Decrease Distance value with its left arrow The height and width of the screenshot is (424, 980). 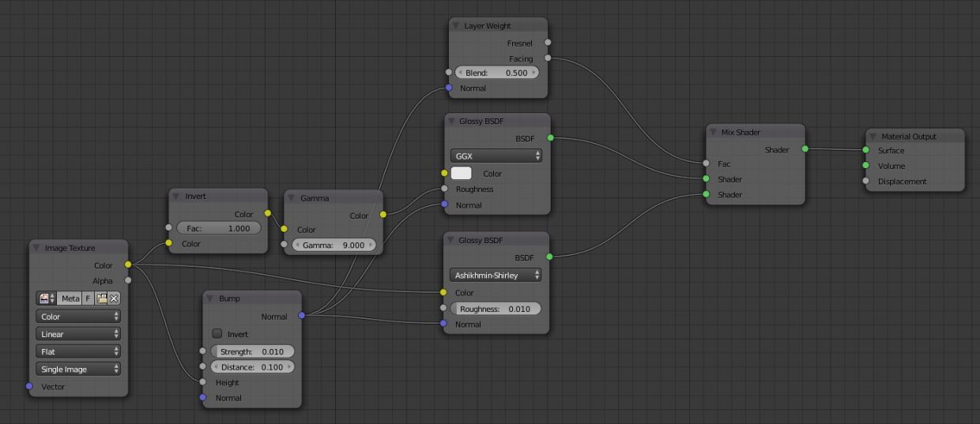click(x=215, y=367)
